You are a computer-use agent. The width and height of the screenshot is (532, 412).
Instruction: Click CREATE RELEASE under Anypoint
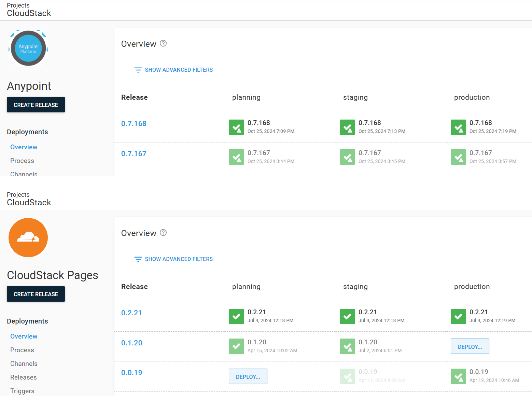[x=36, y=105]
